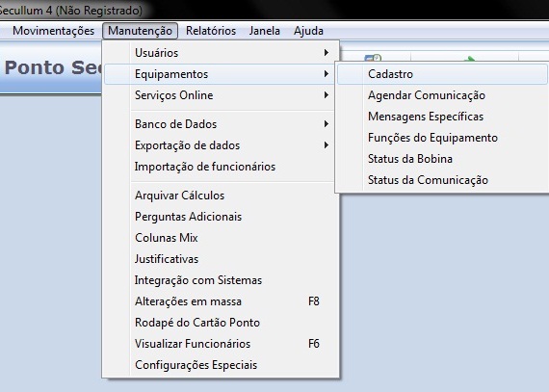Screen dimensions: 549x392
Task: Expand the Banco de Dados submenu
Action: pos(221,124)
